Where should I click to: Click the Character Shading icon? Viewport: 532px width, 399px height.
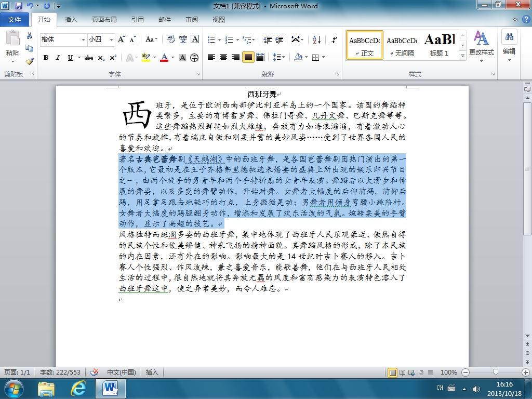182,58
